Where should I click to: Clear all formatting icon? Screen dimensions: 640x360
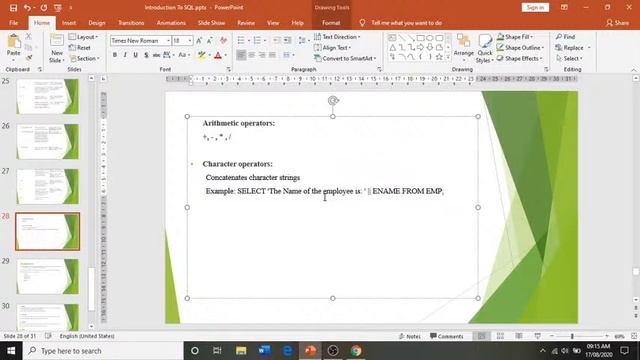tap(223, 40)
